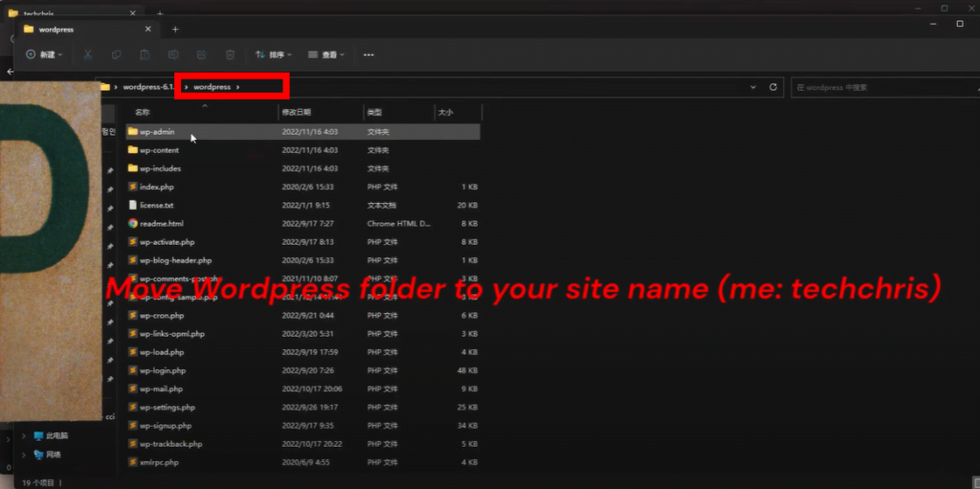Image resolution: width=980 pixels, height=489 pixels.
Task: Click the Cut scissors icon in toolbar
Action: pyautogui.click(x=88, y=55)
